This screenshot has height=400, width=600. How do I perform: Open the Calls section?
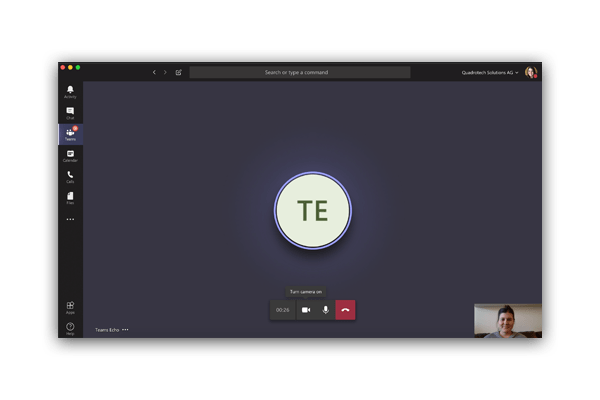[x=70, y=177]
